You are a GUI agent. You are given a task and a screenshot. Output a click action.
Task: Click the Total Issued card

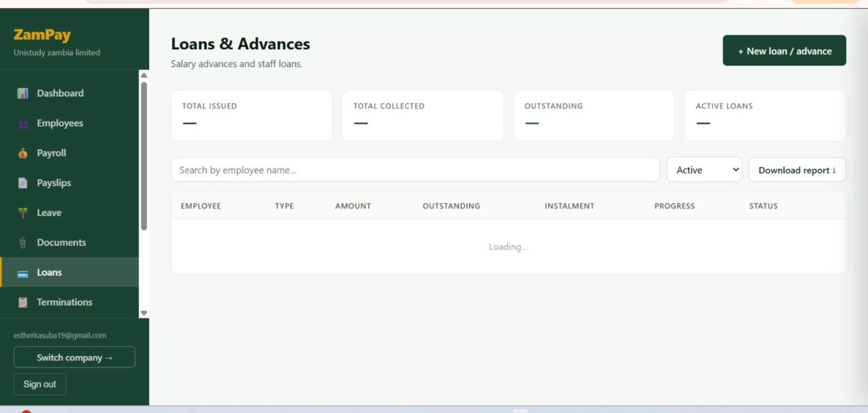click(x=252, y=116)
